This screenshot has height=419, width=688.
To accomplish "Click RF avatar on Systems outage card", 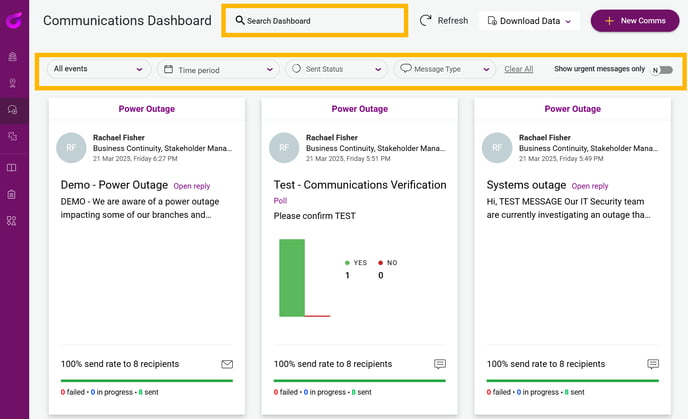I will point(497,148).
